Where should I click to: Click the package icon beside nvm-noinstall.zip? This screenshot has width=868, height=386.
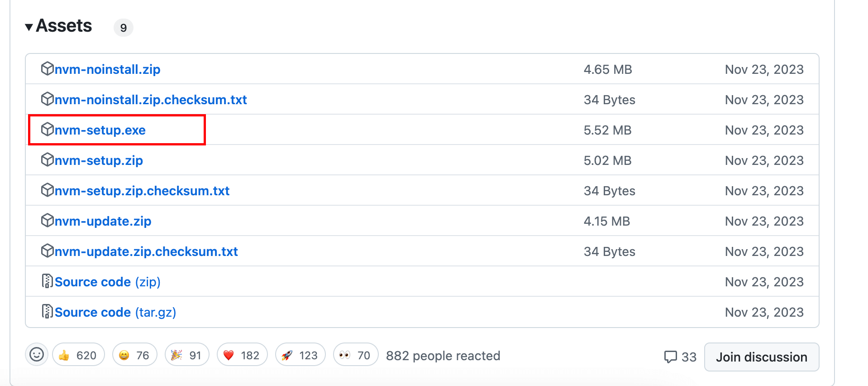click(47, 68)
